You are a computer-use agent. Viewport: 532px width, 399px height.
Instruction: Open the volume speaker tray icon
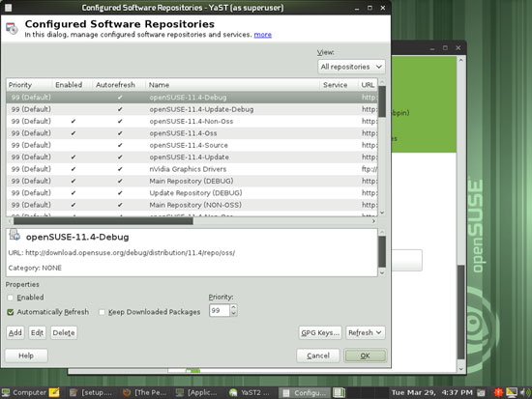[525, 392]
